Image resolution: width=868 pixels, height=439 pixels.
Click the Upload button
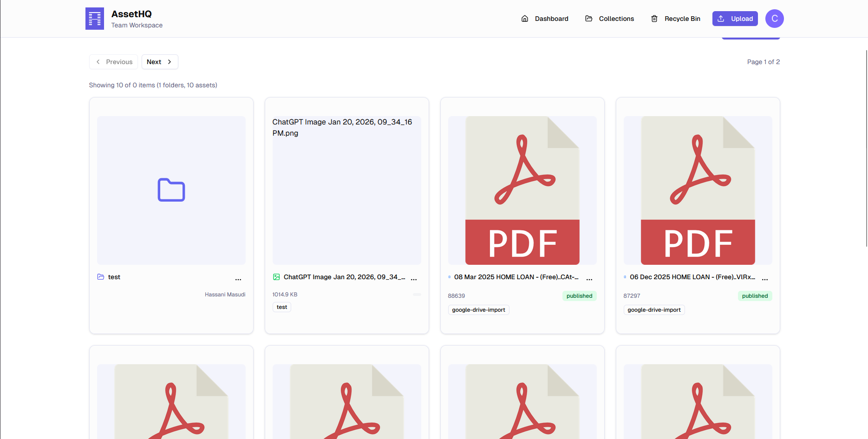tap(735, 19)
